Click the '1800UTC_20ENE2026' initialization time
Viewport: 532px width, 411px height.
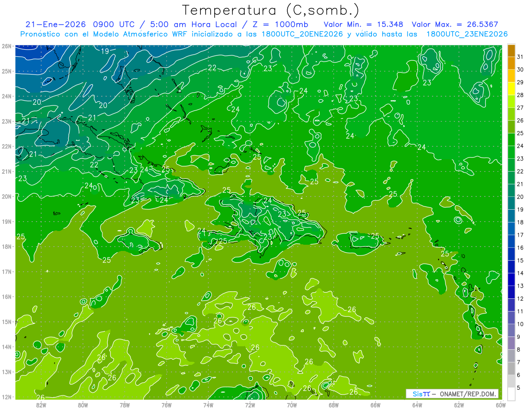pos(301,34)
